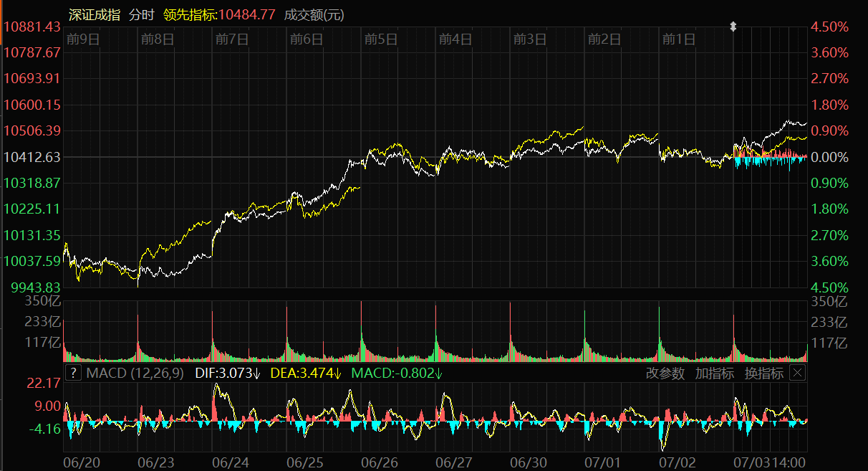Click the 07/01 date on time axis
The height and width of the screenshot is (471, 868).
[603, 462]
